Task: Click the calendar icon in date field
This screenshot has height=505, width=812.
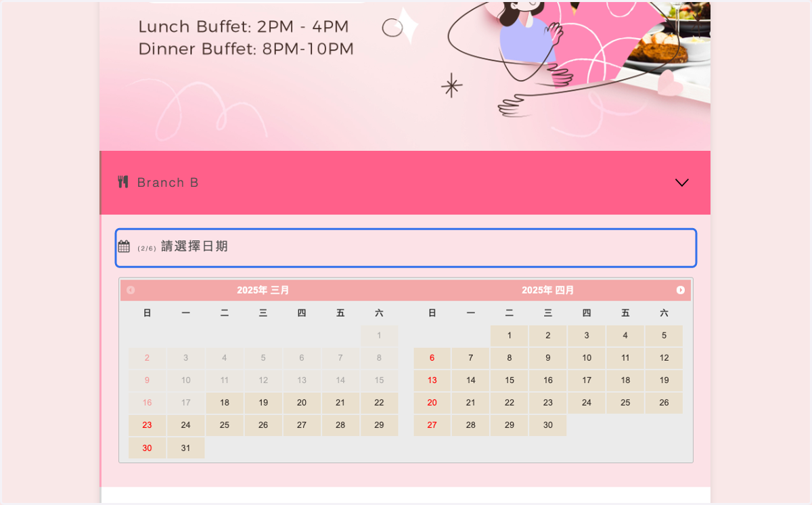Action: 124,246
